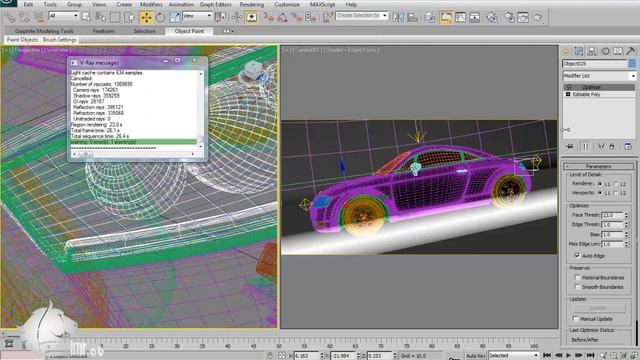Image resolution: width=640 pixels, height=360 pixels.
Task: Toggle the Percent Snap icon
Action: point(297,17)
